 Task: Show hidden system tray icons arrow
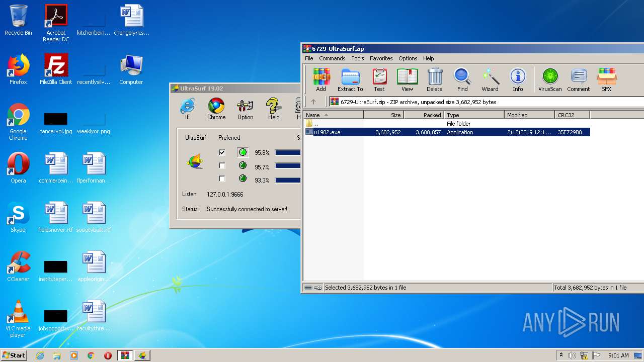561,355
